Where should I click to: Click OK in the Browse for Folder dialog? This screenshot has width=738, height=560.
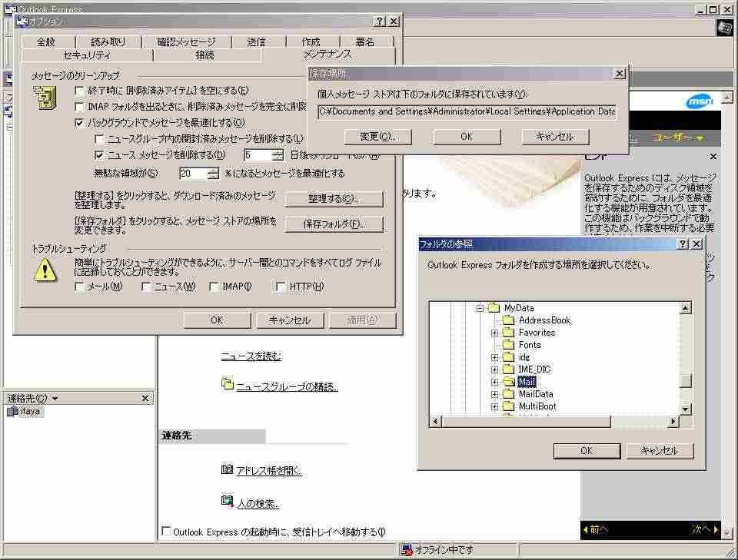coord(587,450)
